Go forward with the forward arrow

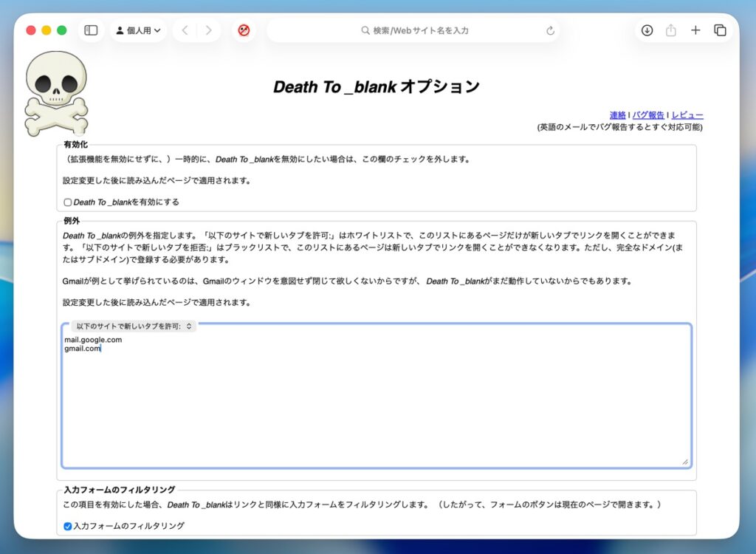[209, 30]
